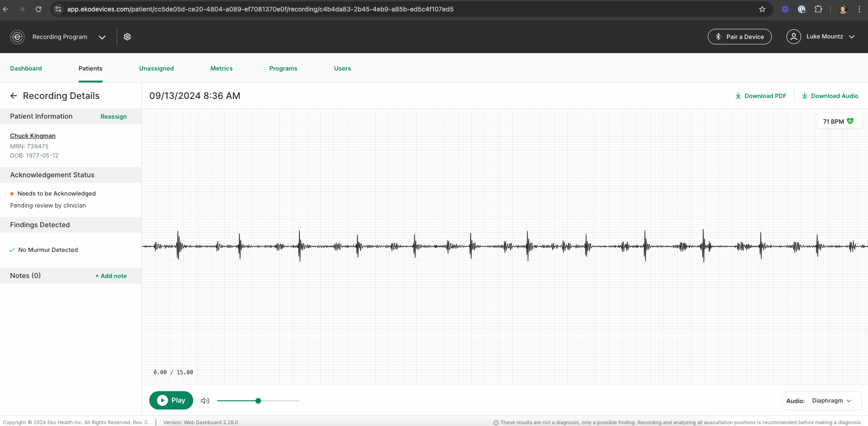
Task: Expand the Recording Program dropdown
Action: (x=102, y=37)
